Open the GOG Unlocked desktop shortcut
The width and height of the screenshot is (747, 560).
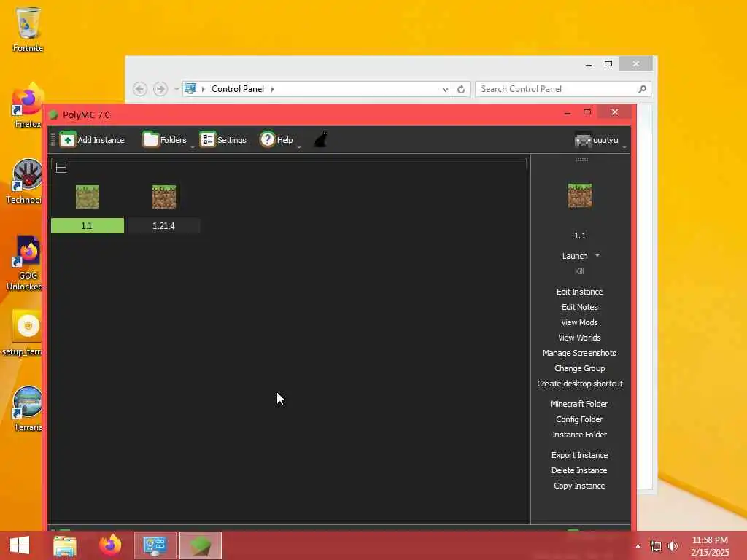25,262
